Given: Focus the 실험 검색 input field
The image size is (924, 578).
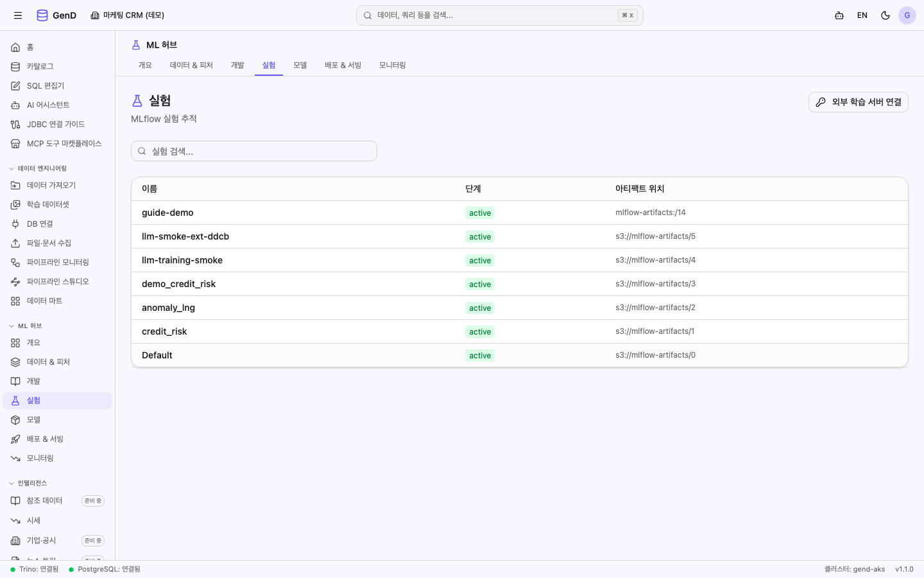Looking at the screenshot, I should pos(254,151).
